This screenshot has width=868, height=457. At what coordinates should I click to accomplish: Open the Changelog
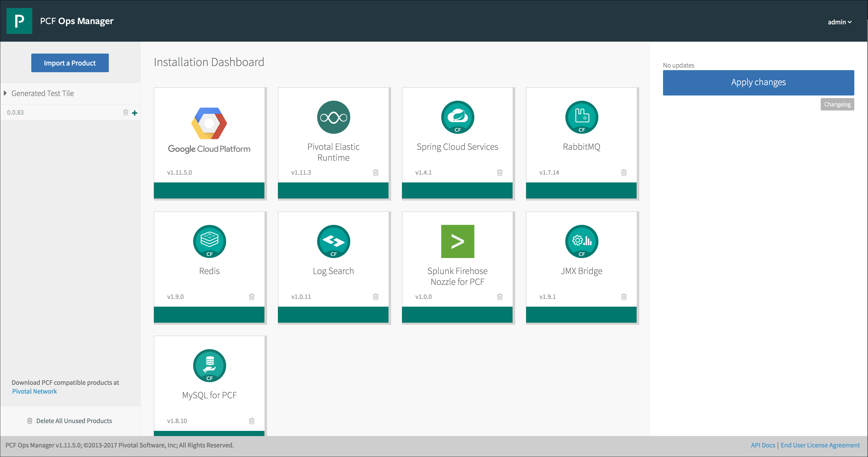[x=837, y=104]
